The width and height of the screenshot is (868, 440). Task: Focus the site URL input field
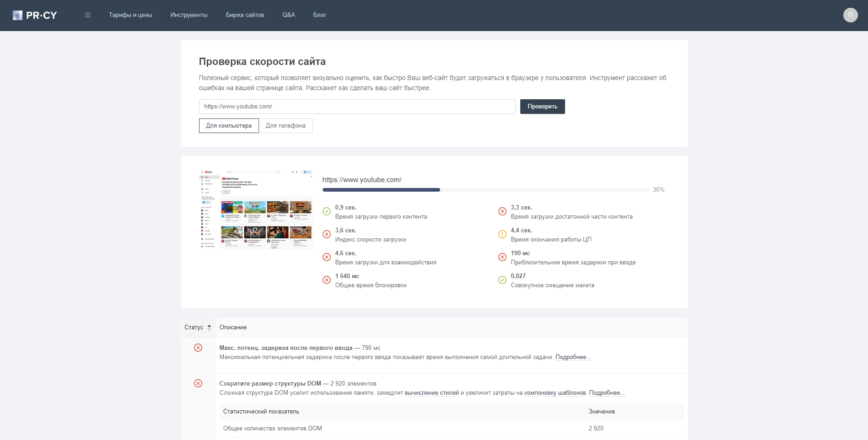(357, 107)
